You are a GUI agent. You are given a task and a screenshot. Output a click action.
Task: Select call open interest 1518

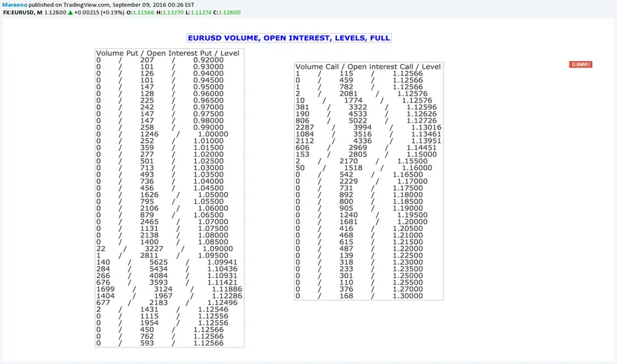pos(353,167)
